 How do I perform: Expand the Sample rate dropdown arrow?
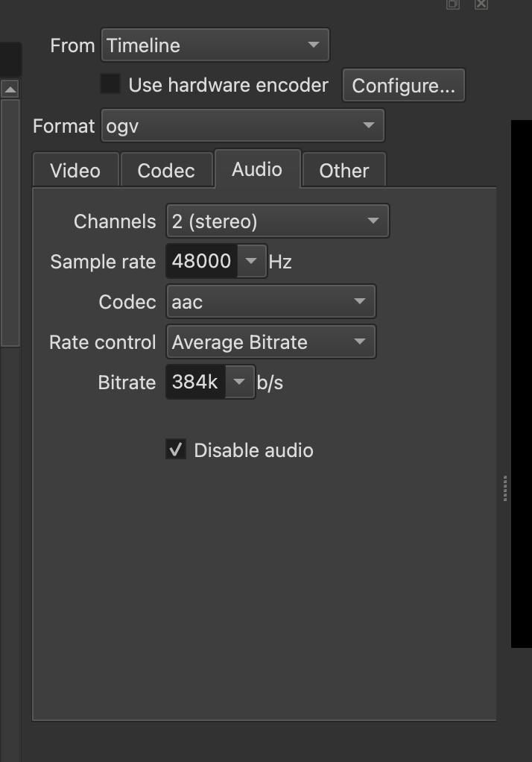(251, 262)
